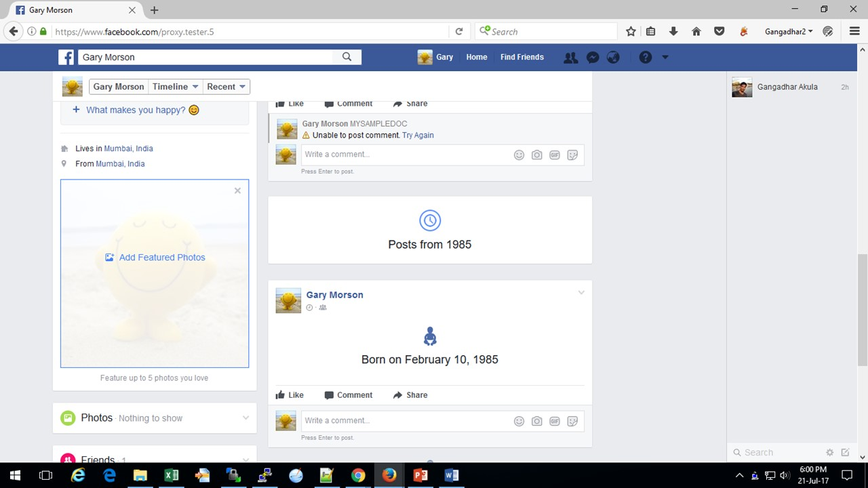
Task: Open Excel from the taskbar
Action: [171, 475]
